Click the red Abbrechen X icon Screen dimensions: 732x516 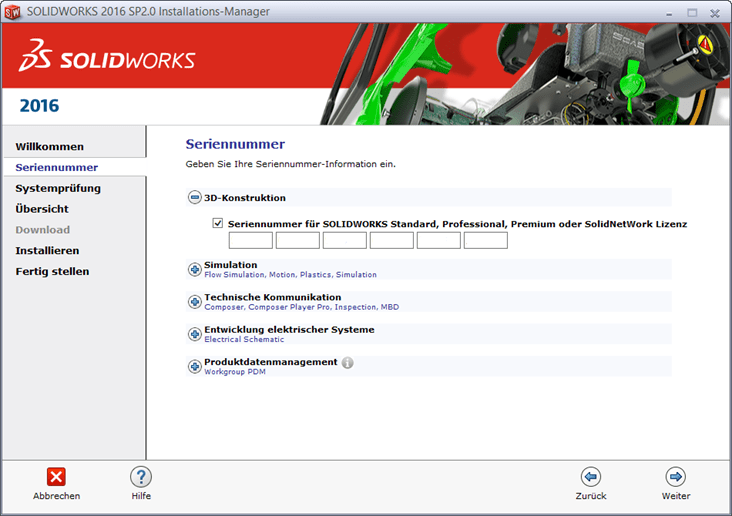coord(56,477)
